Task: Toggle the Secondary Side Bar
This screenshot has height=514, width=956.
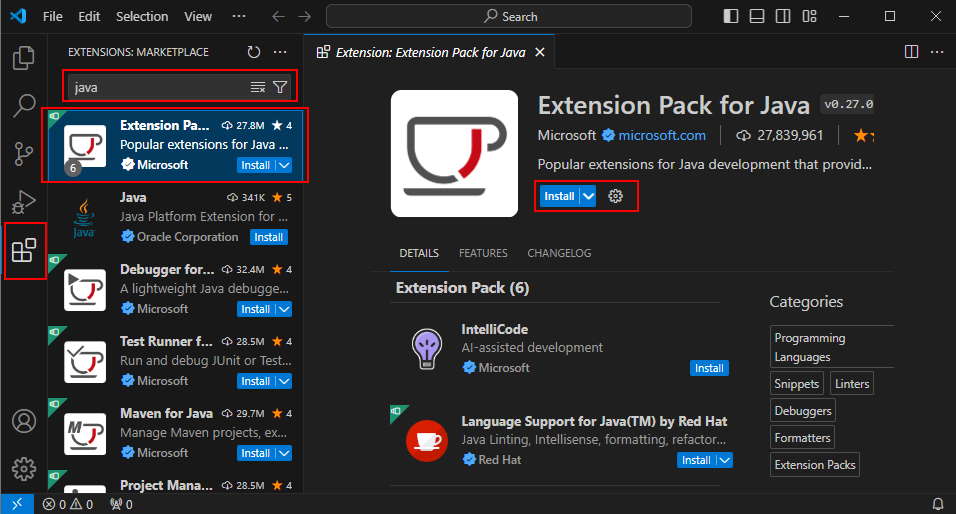Action: coord(783,16)
